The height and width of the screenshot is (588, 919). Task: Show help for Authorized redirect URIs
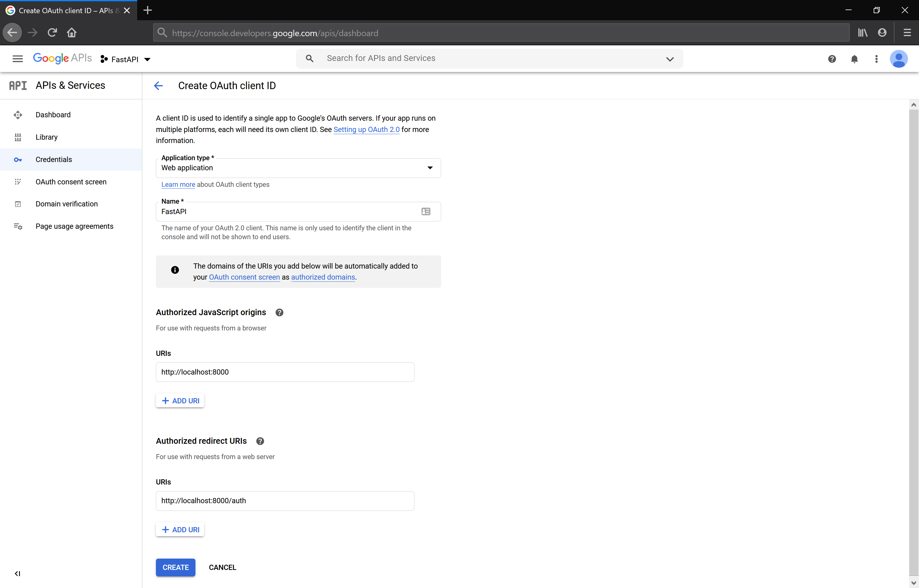[x=260, y=441]
